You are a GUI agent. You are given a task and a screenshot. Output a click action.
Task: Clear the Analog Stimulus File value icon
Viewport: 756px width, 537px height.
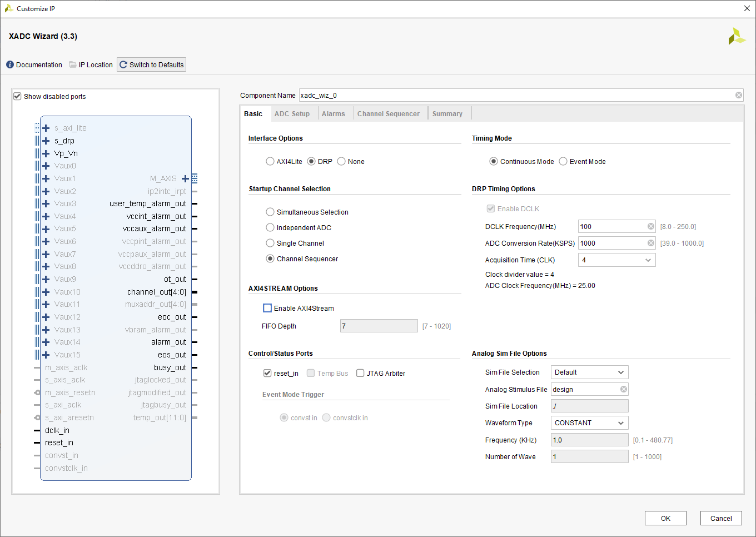coord(624,389)
